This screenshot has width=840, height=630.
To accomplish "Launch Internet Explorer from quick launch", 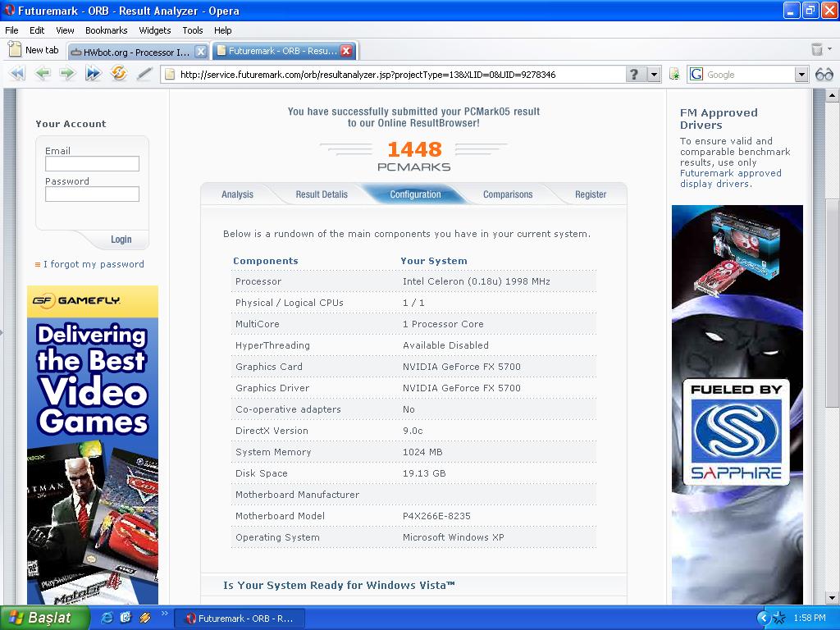I will (107, 618).
